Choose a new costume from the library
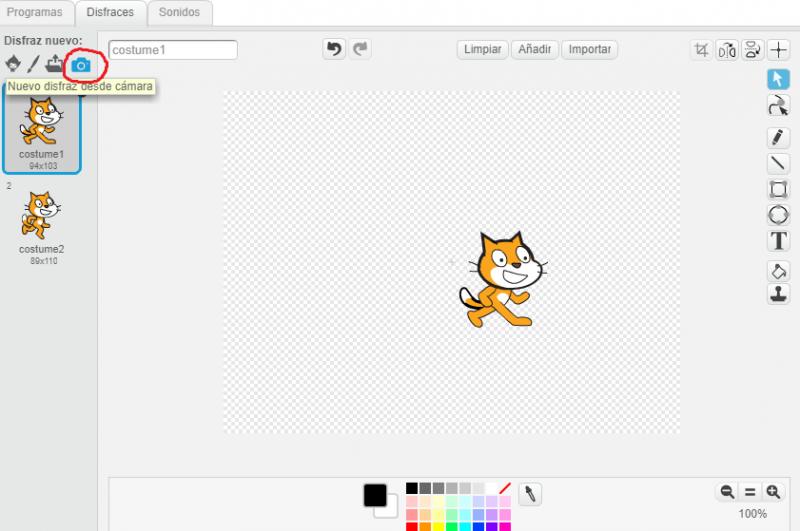Screen dimensions: 800x531 pyautogui.click(x=13, y=64)
